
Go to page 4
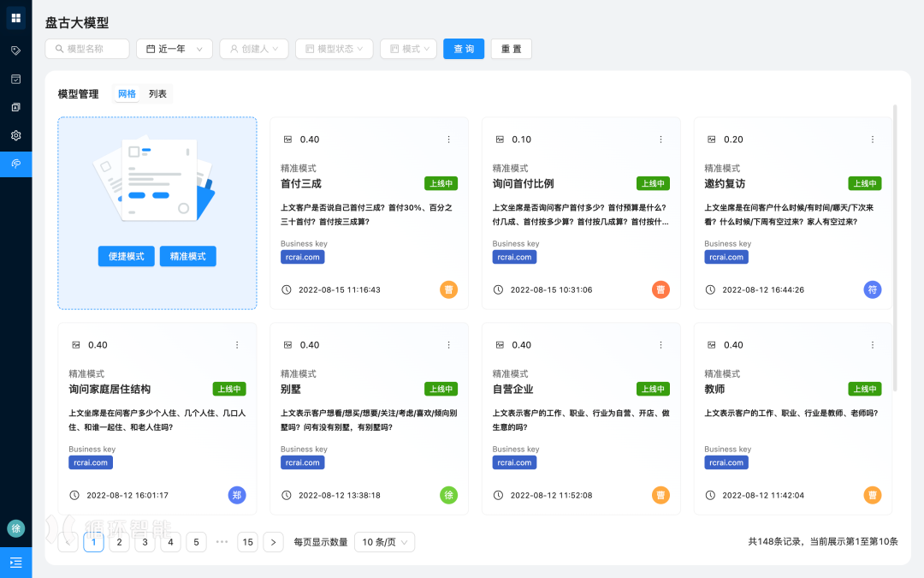click(x=170, y=542)
